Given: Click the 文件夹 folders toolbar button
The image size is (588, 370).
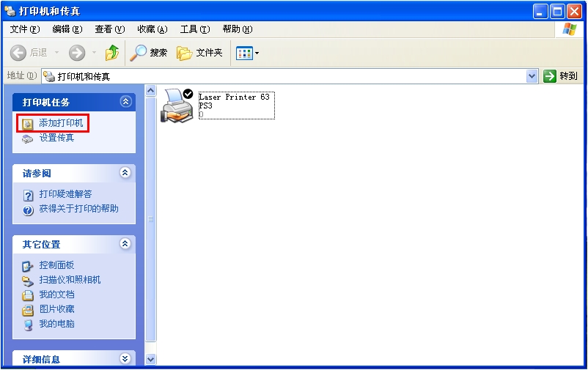Looking at the screenshot, I should 199,53.
